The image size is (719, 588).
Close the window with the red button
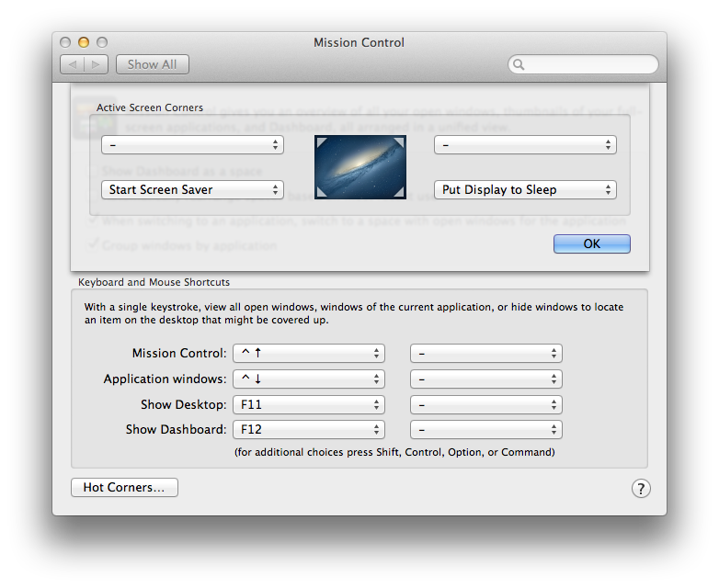tap(65, 42)
